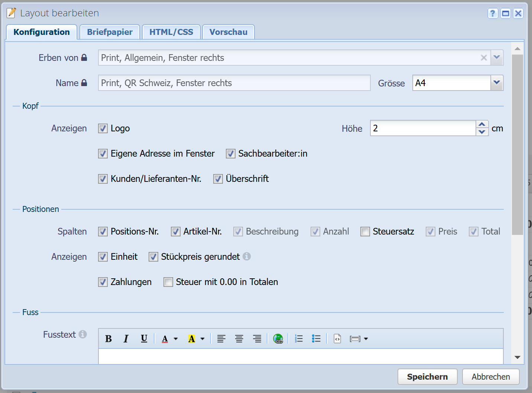
Task: Open the text highlight color dropdown arrow
Action: (x=202, y=339)
